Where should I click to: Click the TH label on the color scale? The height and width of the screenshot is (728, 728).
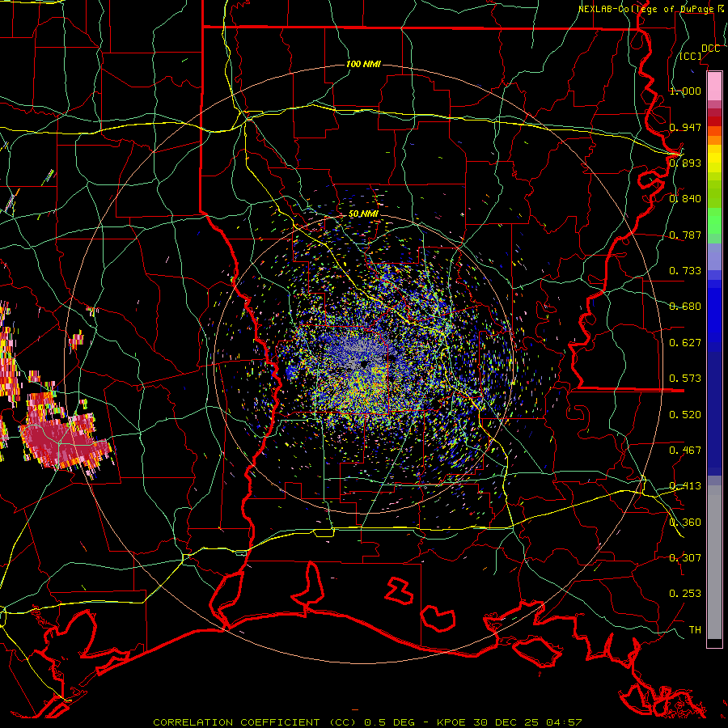(x=695, y=629)
